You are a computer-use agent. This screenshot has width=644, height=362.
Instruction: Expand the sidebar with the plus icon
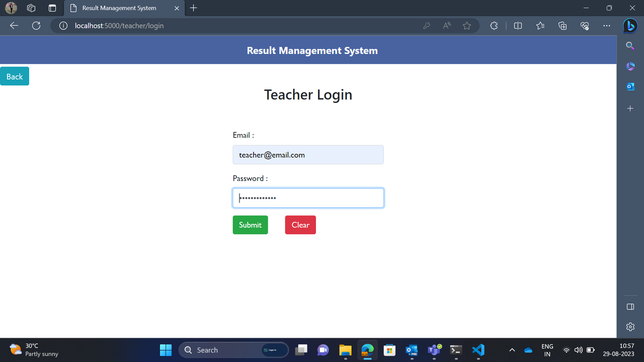[630, 108]
